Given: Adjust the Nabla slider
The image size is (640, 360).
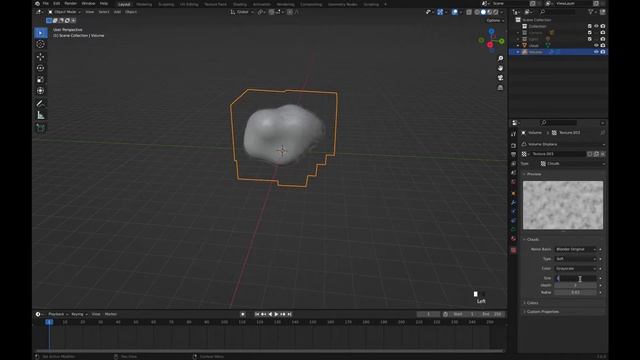Looking at the screenshot, I should pyautogui.click(x=576, y=293).
